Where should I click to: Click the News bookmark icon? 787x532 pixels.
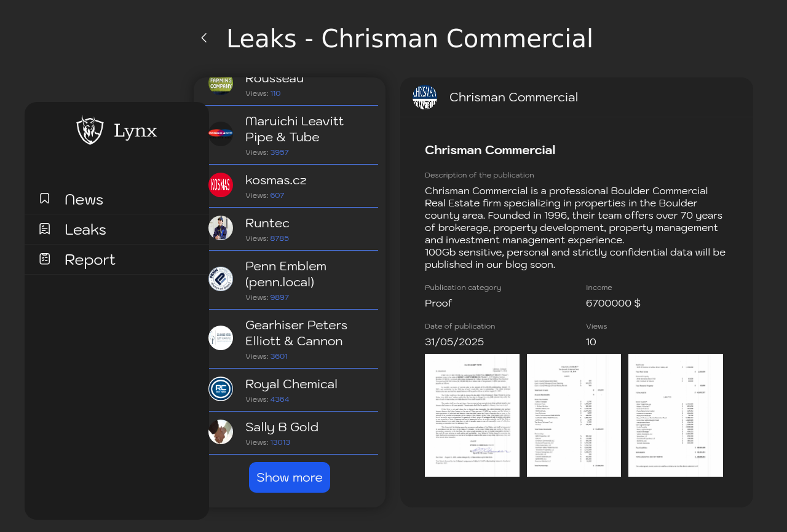[44, 198]
